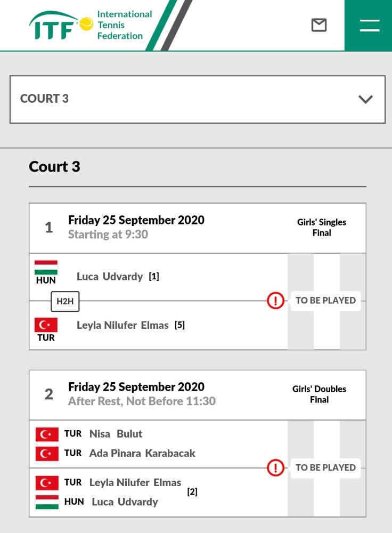This screenshot has width=392, height=533.
Task: Open the green hamburger menu
Action: (369, 26)
